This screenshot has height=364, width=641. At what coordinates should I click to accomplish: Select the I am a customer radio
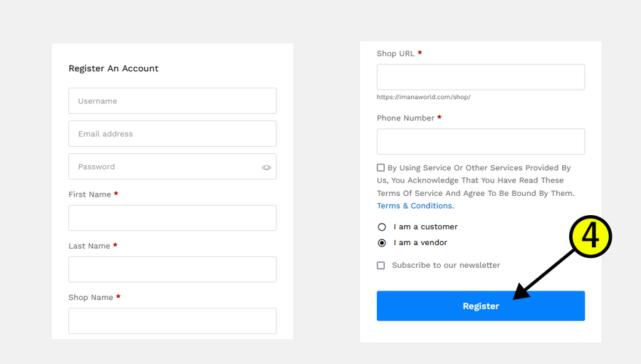(x=382, y=227)
